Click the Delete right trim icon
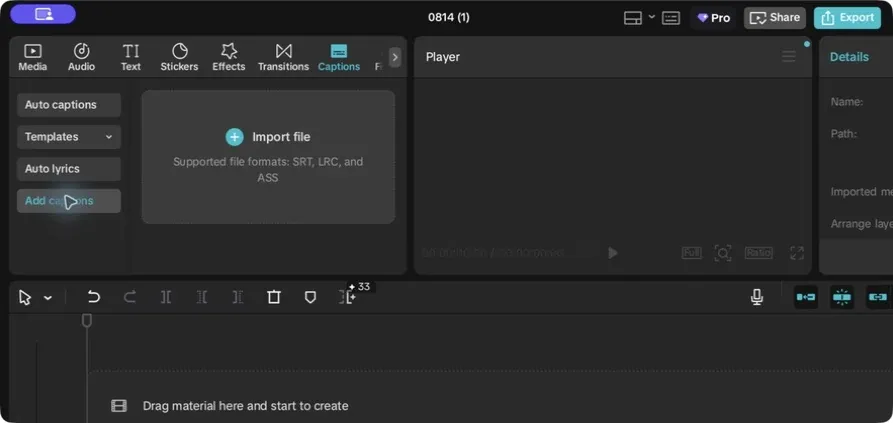The image size is (893, 423). point(237,297)
